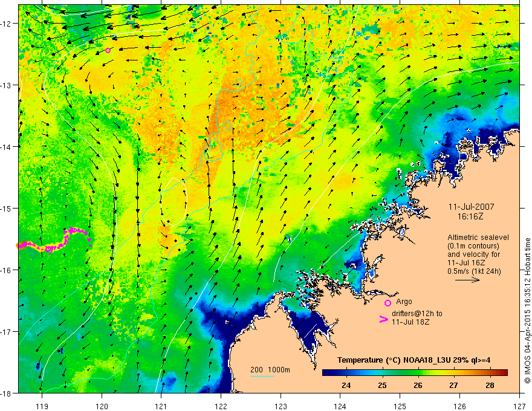Click the 124 longitude axis label

(x=340, y=406)
